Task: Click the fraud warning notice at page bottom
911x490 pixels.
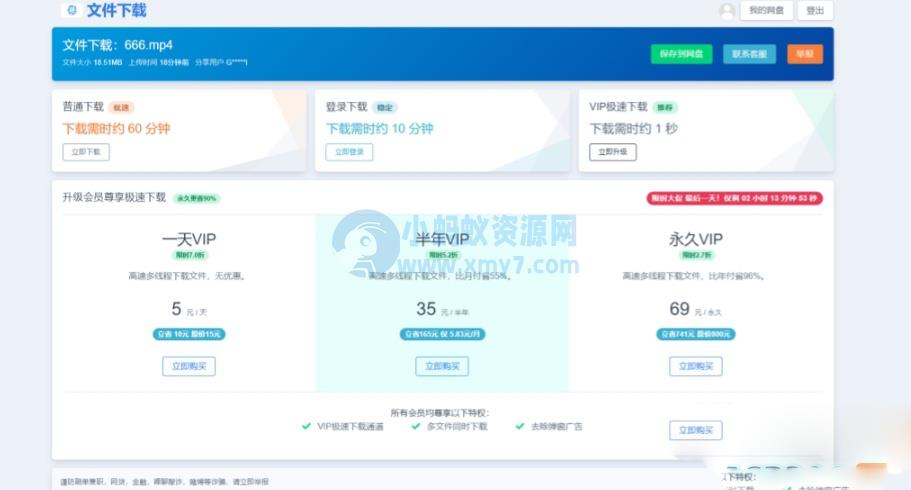Action: (x=164, y=482)
